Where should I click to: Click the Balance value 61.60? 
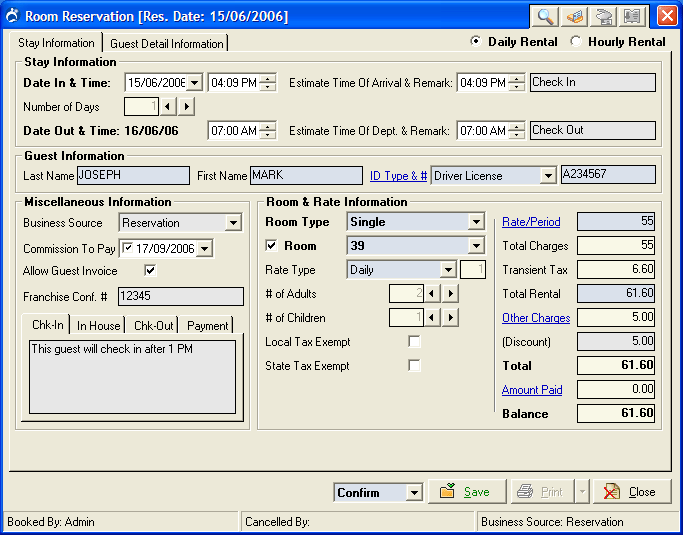pyautogui.click(x=616, y=413)
